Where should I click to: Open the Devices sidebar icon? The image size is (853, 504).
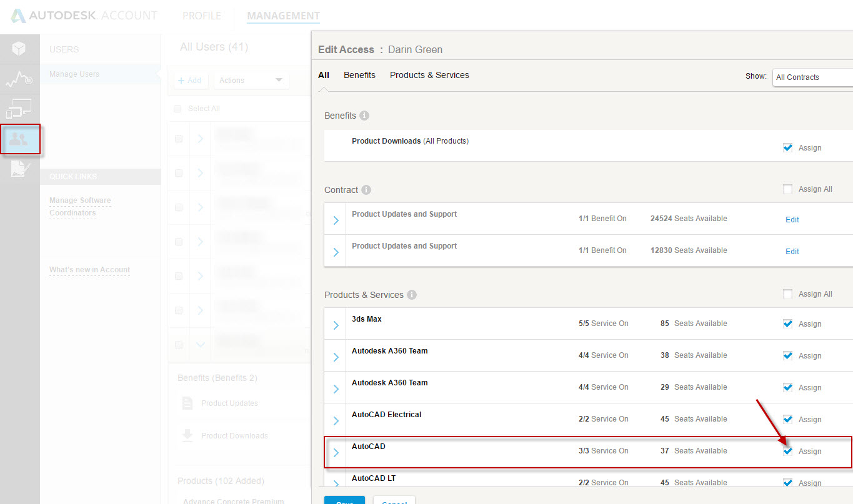[x=19, y=109]
